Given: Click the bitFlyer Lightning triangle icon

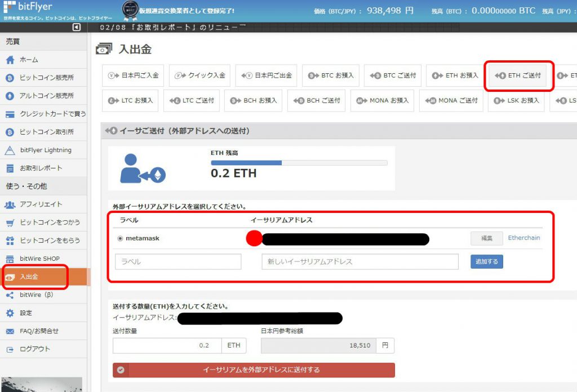Looking at the screenshot, I should click(x=10, y=150).
